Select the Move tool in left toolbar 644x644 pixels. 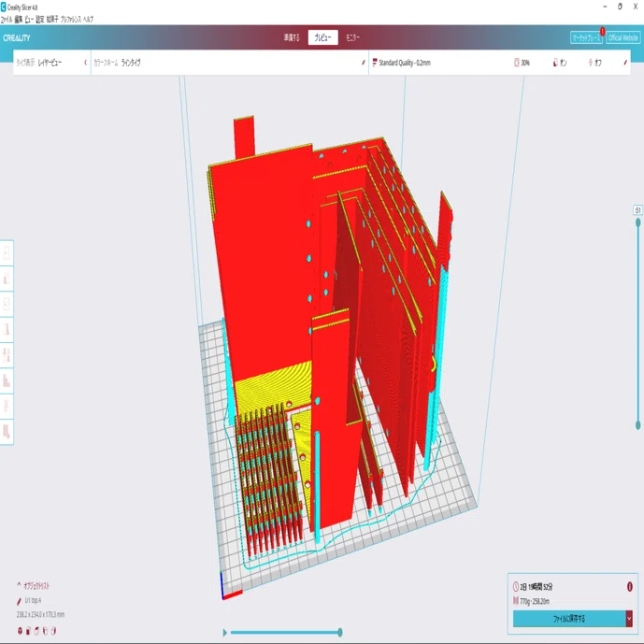tap(7, 252)
